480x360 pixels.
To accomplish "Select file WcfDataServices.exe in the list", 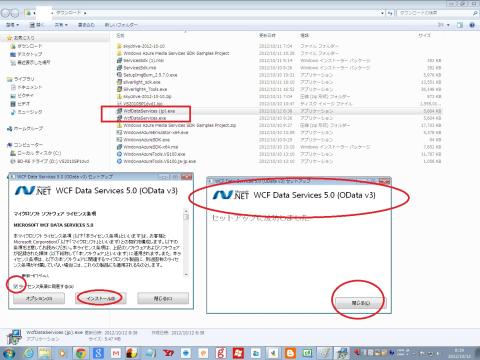I will [x=145, y=118].
